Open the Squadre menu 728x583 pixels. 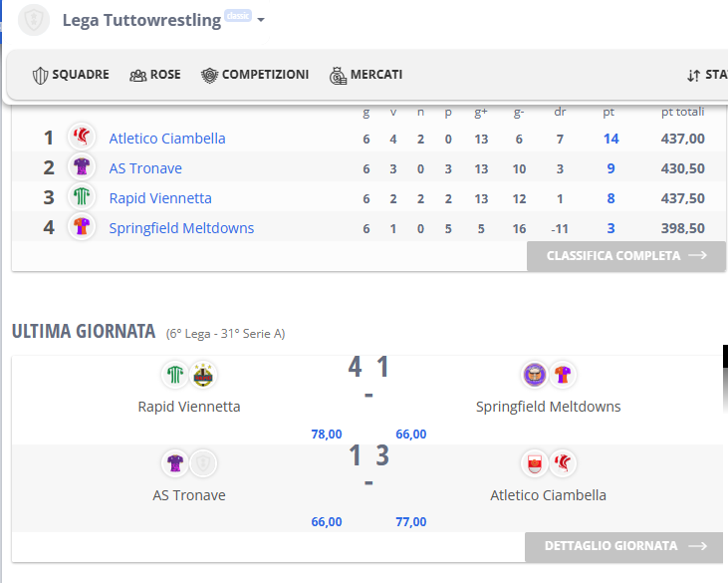(71, 75)
